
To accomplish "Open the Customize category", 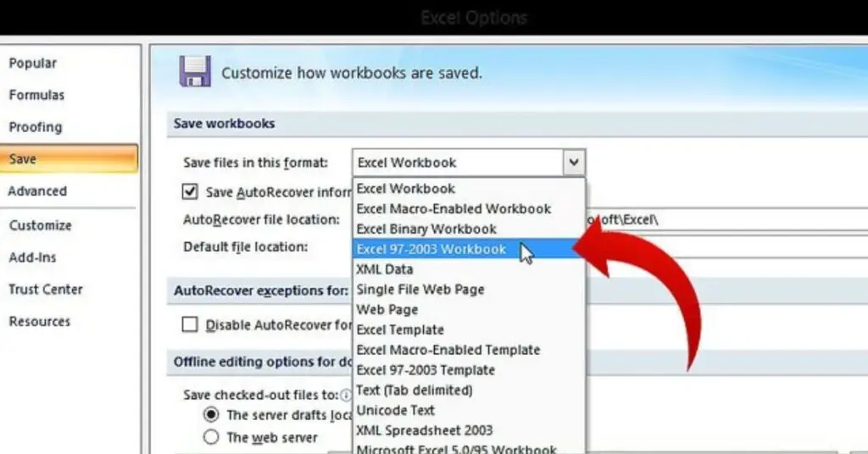I will pyautogui.click(x=40, y=225).
